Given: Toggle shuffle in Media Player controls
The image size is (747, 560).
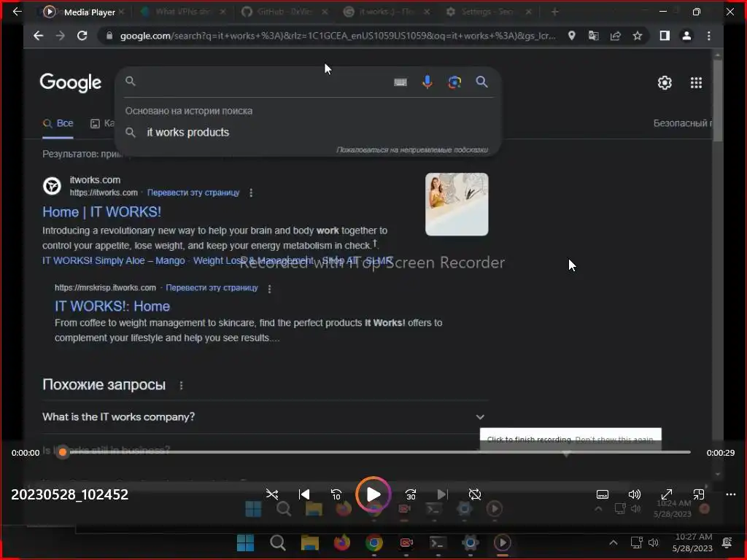Looking at the screenshot, I should pos(272,494).
